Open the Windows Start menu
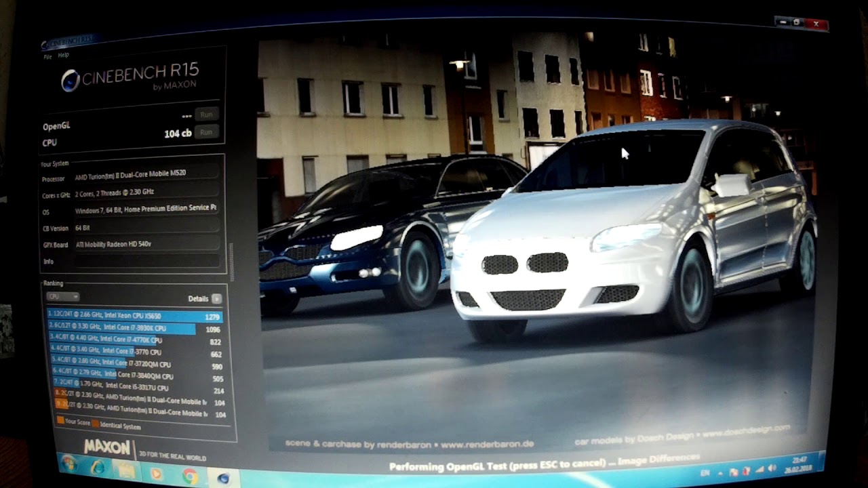The height and width of the screenshot is (488, 868). pyautogui.click(x=68, y=464)
